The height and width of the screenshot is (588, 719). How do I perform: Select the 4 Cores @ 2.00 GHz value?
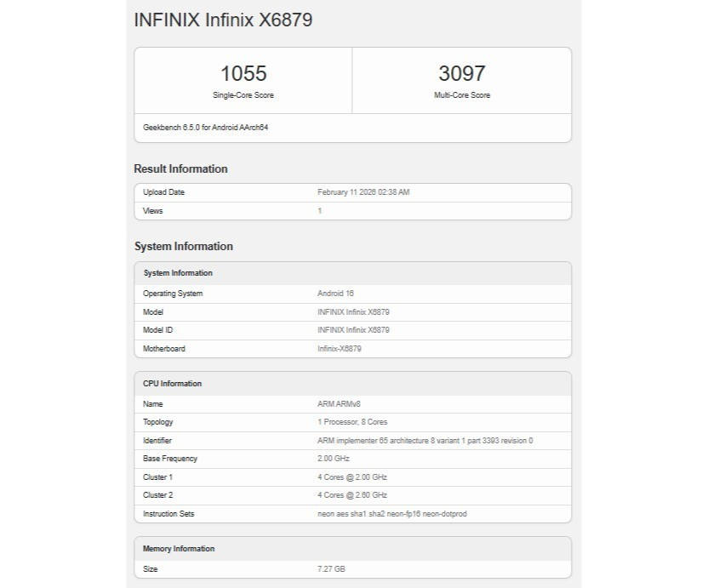(352, 477)
